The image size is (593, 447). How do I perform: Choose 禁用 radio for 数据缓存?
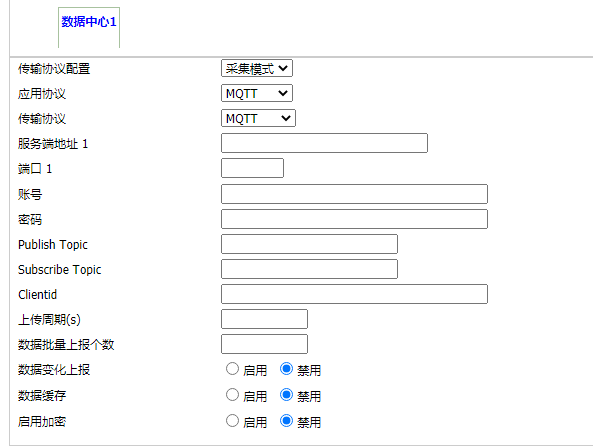(286, 395)
